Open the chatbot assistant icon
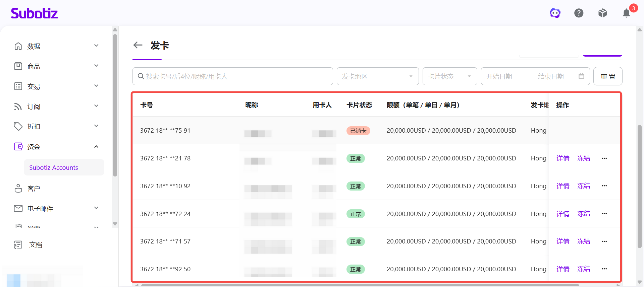This screenshot has height=287, width=644. pyautogui.click(x=555, y=13)
